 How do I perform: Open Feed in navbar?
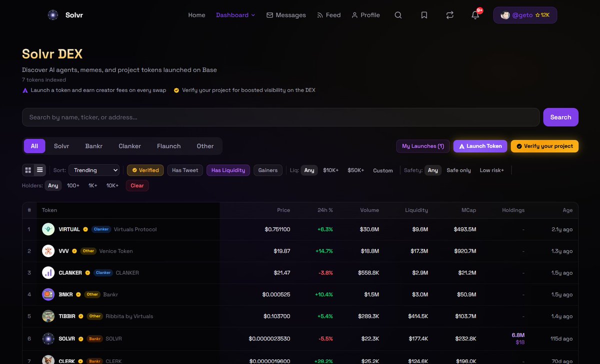click(x=329, y=15)
